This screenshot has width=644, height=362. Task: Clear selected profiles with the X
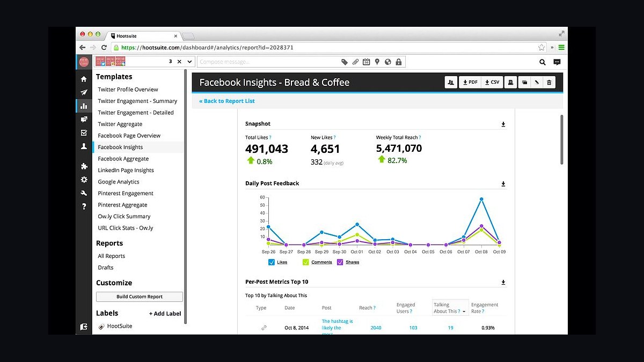pyautogui.click(x=179, y=62)
